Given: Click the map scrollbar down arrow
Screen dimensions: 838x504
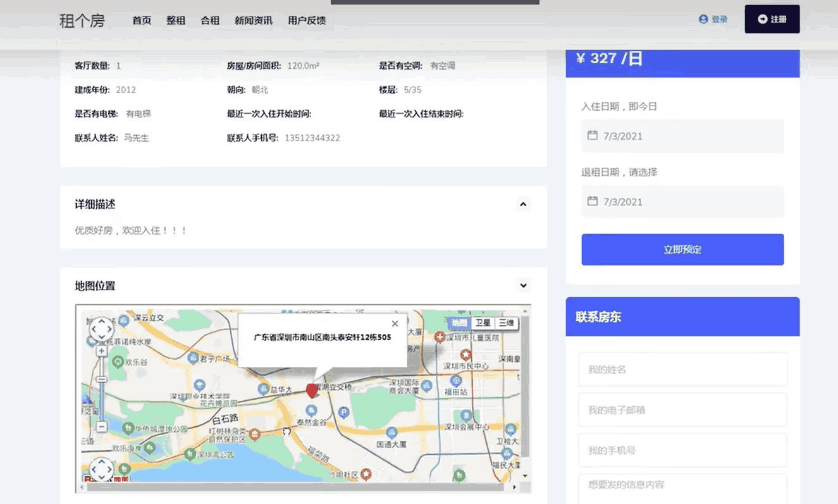Looking at the screenshot, I should click(x=524, y=476).
